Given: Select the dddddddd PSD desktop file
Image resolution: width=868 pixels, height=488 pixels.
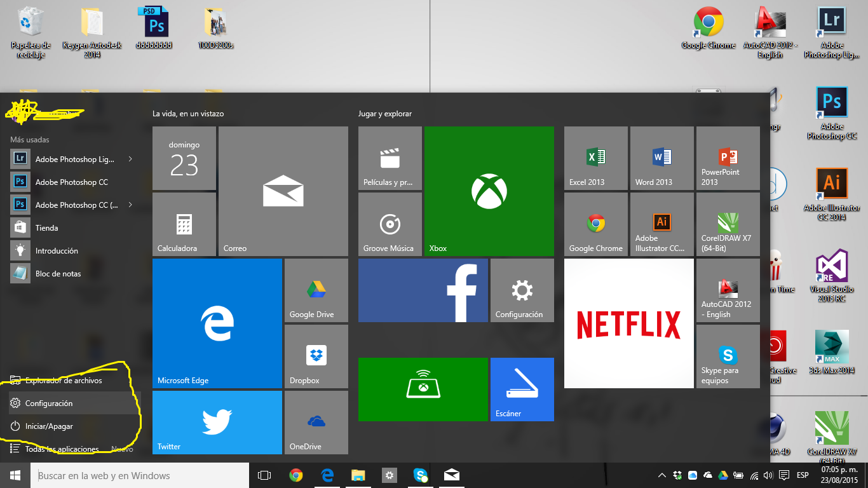Looking at the screenshot, I should coord(154,28).
